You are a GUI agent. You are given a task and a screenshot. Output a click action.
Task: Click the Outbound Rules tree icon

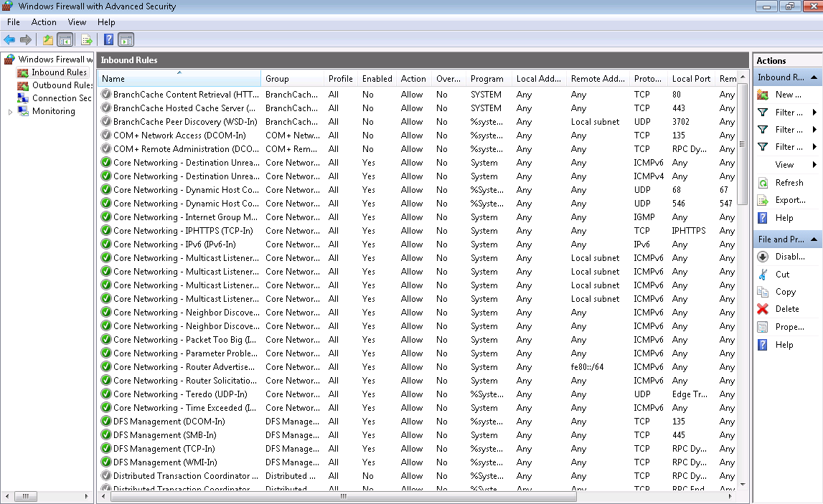pos(23,85)
